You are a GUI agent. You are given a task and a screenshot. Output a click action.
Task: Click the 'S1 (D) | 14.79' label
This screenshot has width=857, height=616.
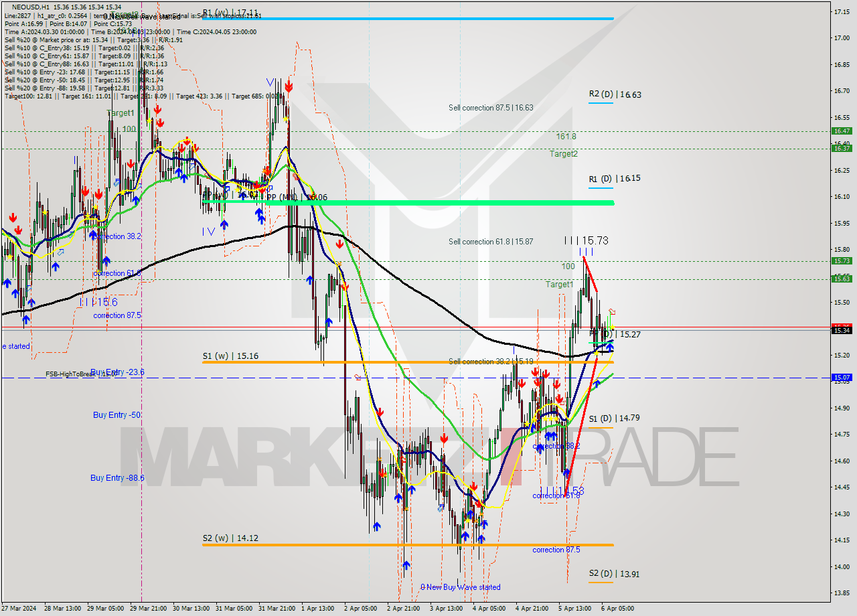[x=615, y=418]
